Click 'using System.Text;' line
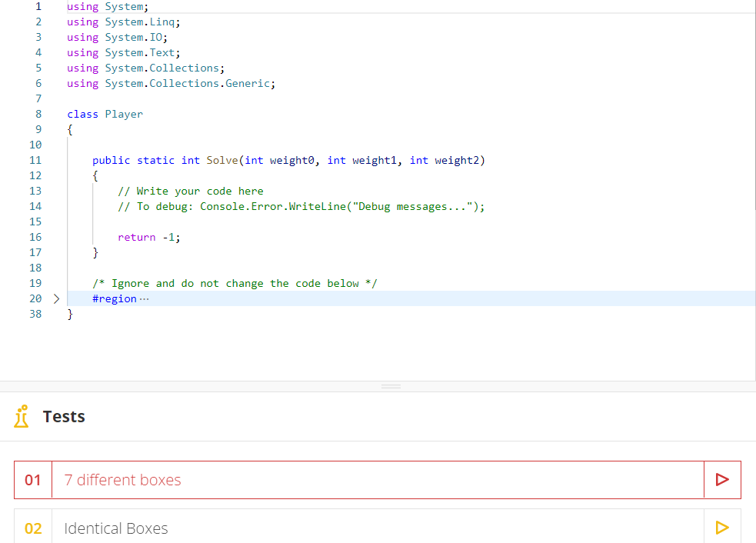This screenshot has height=543, width=756. tap(123, 52)
